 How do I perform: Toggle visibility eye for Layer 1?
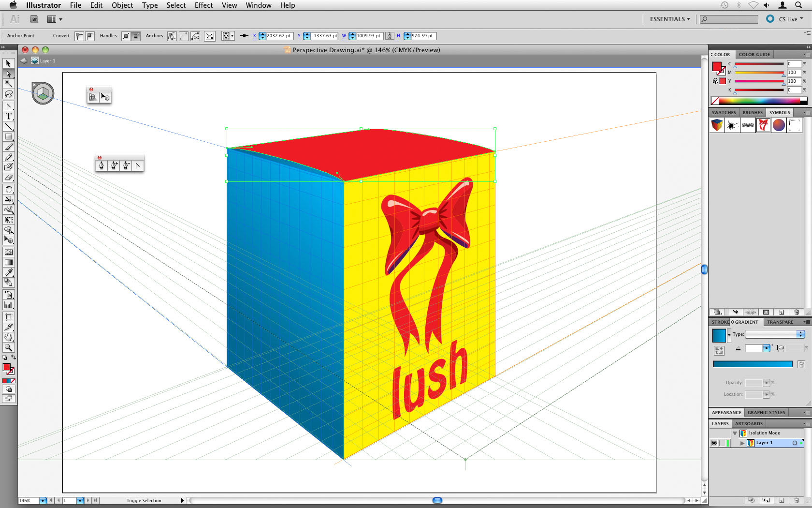[714, 443]
